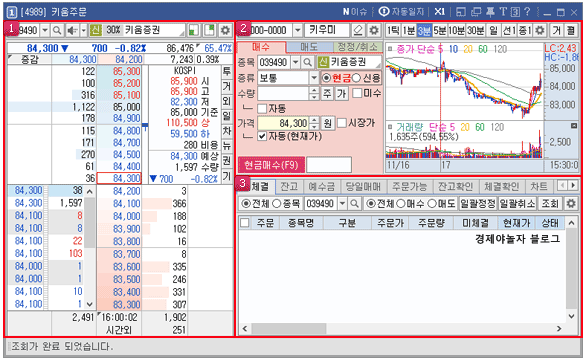Click the 수량 quantity input field
The width and height of the screenshot is (587, 362).
pyautogui.click(x=283, y=93)
